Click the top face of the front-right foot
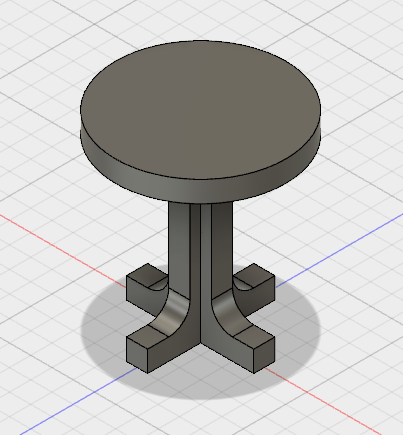403x435 pixels. [255, 337]
